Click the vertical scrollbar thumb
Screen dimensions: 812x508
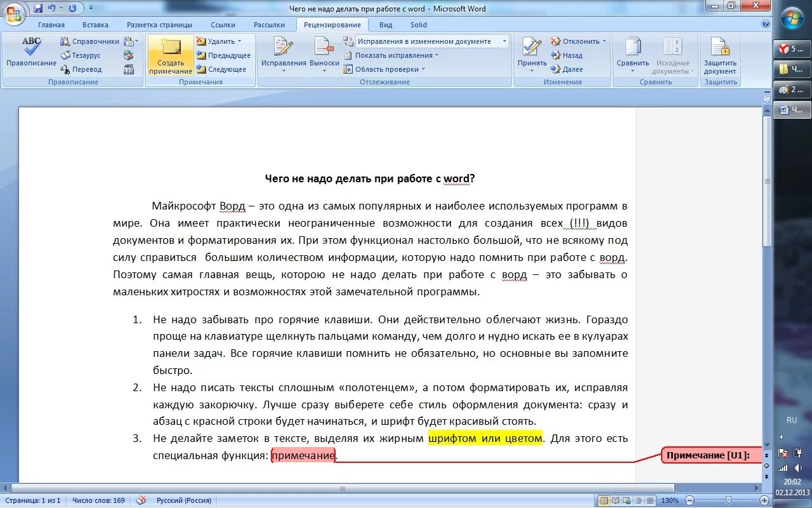click(x=767, y=182)
